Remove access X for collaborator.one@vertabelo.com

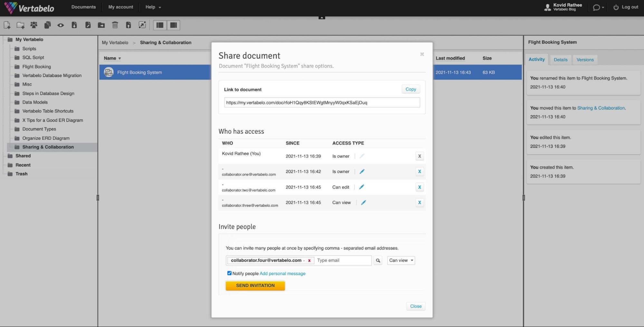tap(419, 172)
